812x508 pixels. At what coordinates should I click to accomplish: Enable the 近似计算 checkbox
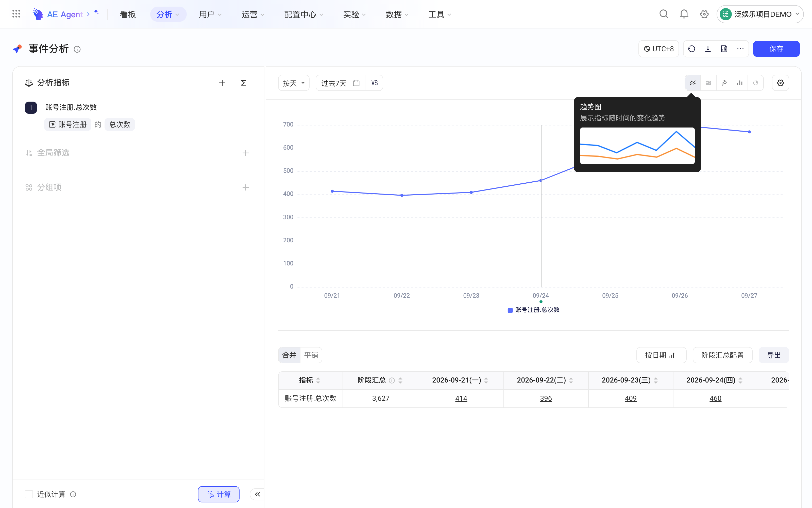click(29, 494)
